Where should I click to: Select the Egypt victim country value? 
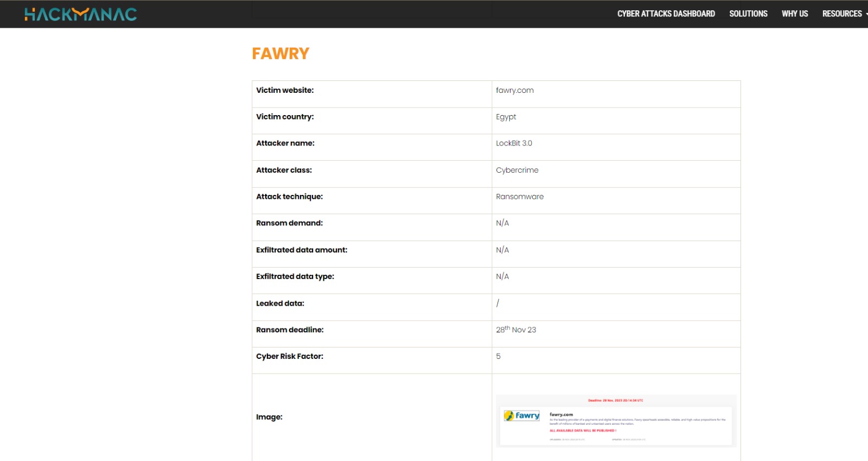click(x=506, y=117)
